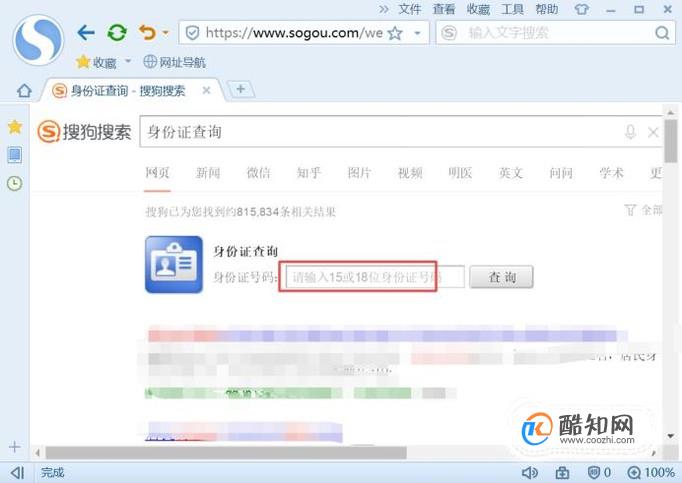Image resolution: width=682 pixels, height=483 pixels.
Task: Select the 英文 search tab
Action: [x=511, y=173]
